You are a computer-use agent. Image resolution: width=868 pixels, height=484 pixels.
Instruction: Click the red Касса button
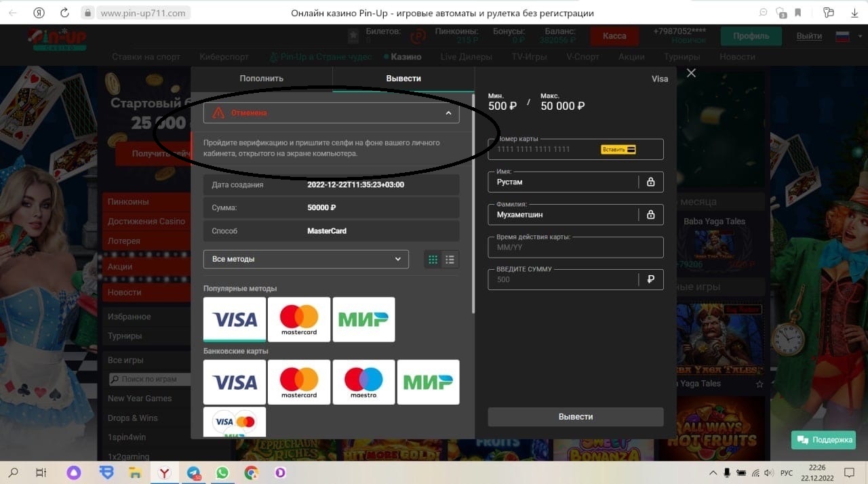click(614, 36)
